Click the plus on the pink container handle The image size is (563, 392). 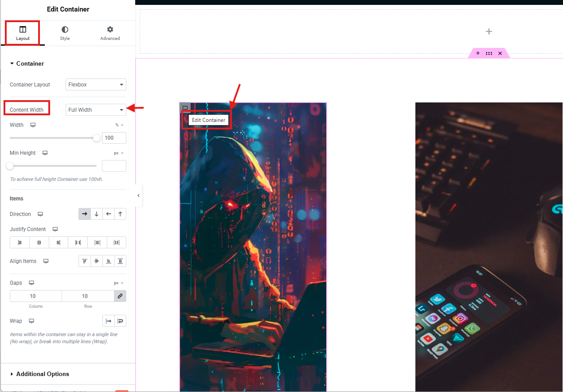point(478,53)
